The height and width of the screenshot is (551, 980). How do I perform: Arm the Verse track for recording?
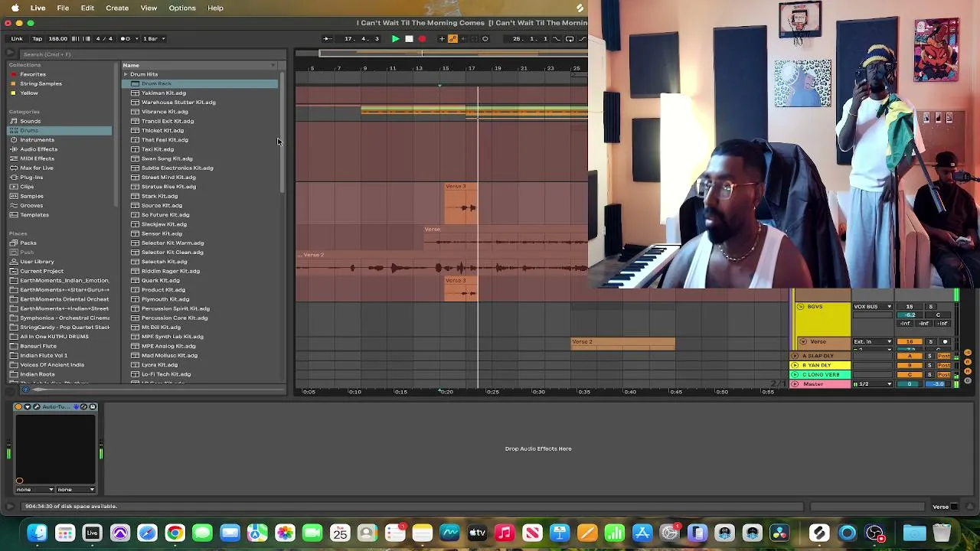[945, 341]
